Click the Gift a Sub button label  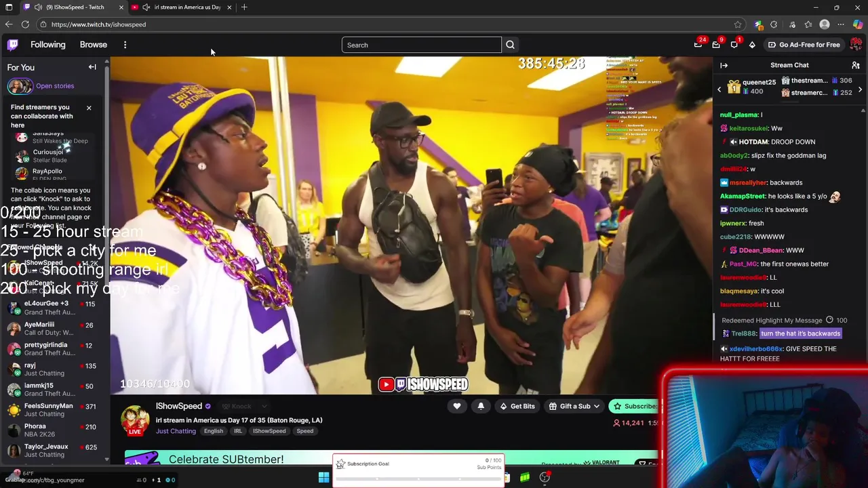[575, 406]
